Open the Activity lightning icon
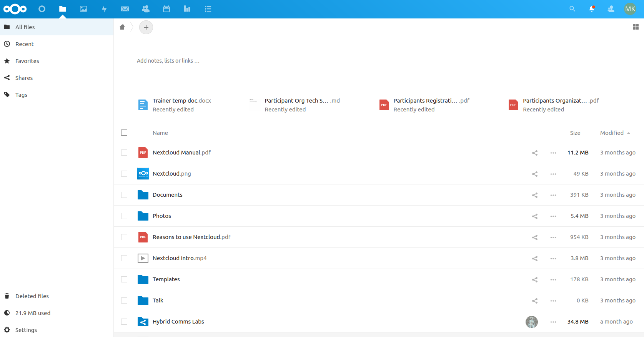This screenshot has height=337, width=644. (104, 9)
